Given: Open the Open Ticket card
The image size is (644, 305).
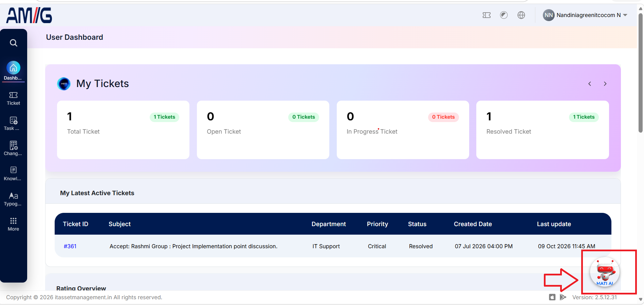Looking at the screenshot, I should 263,130.
